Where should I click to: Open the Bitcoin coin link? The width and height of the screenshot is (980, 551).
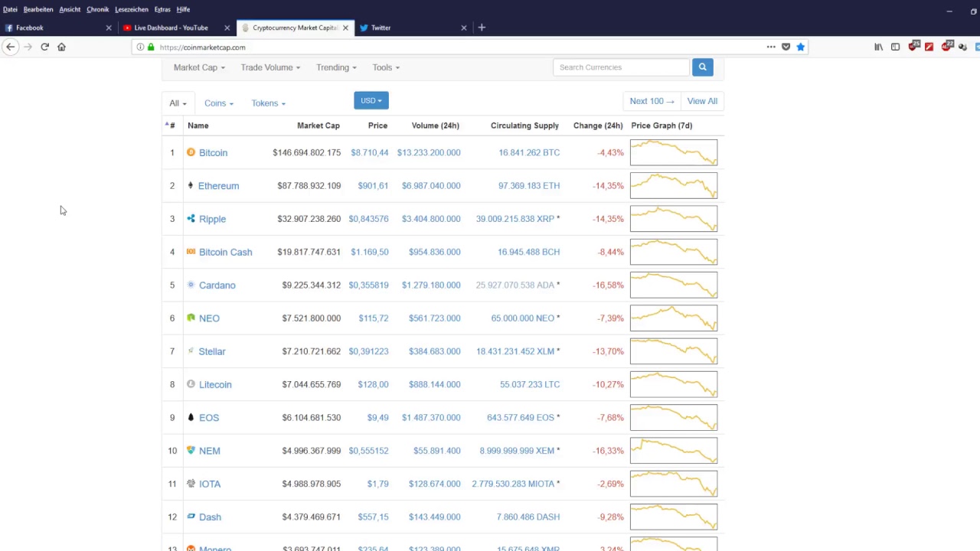coord(213,152)
